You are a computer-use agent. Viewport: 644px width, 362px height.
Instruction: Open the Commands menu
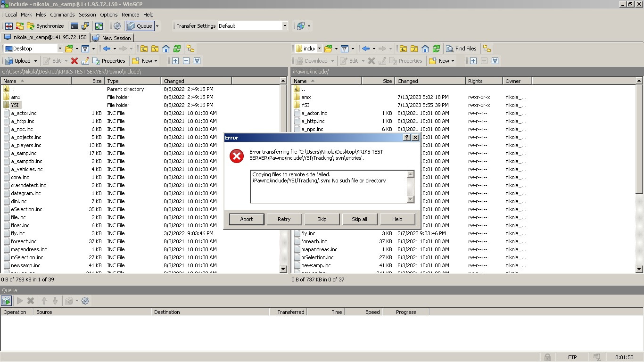point(62,15)
